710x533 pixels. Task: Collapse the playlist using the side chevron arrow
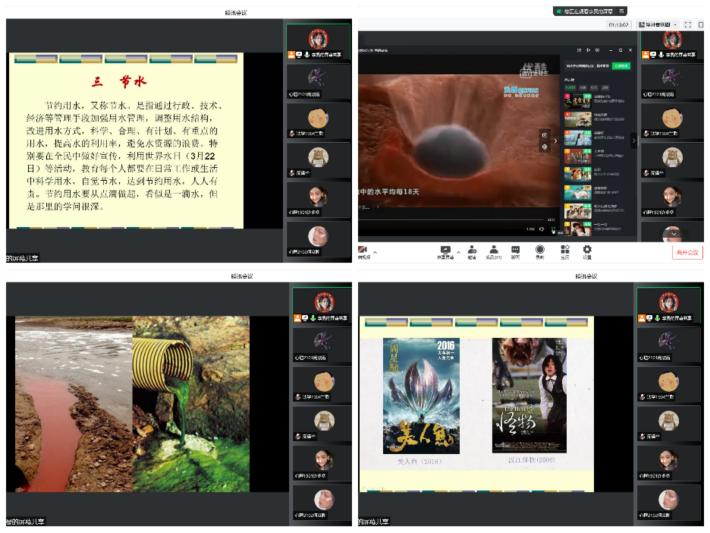point(556,141)
